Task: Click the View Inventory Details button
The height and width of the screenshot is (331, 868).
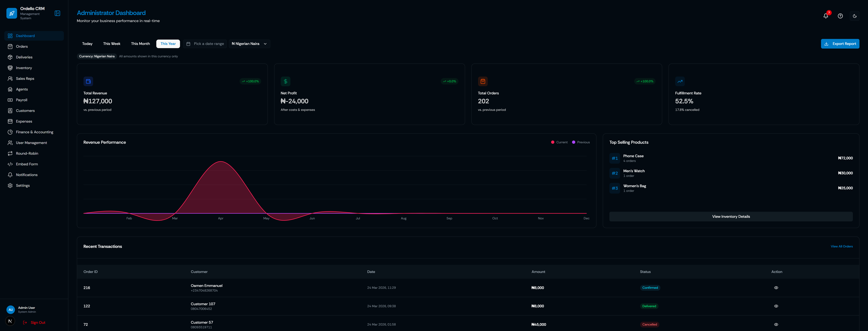Action: coord(731,217)
